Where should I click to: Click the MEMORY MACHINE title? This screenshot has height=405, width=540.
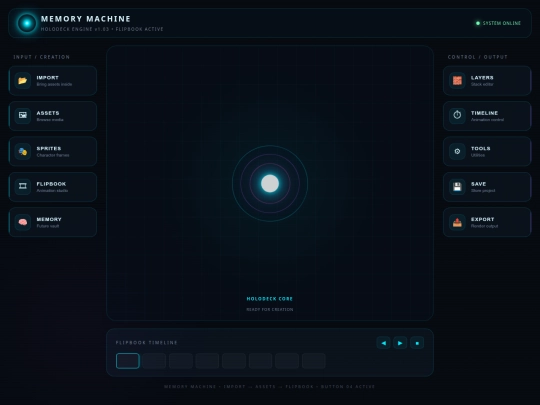point(86,19)
